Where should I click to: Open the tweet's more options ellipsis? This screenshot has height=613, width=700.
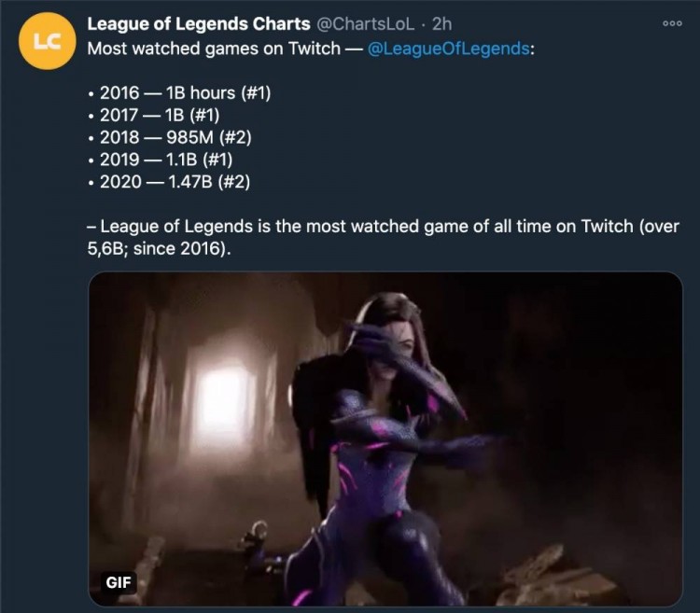(x=671, y=24)
